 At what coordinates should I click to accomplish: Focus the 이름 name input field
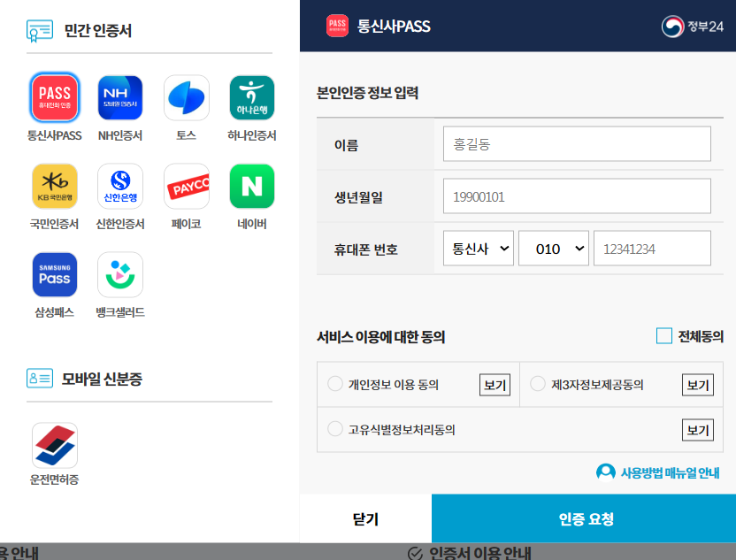[x=577, y=143]
